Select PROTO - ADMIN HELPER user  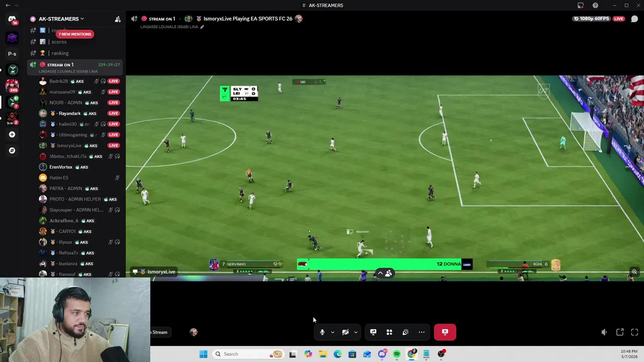pos(79,199)
